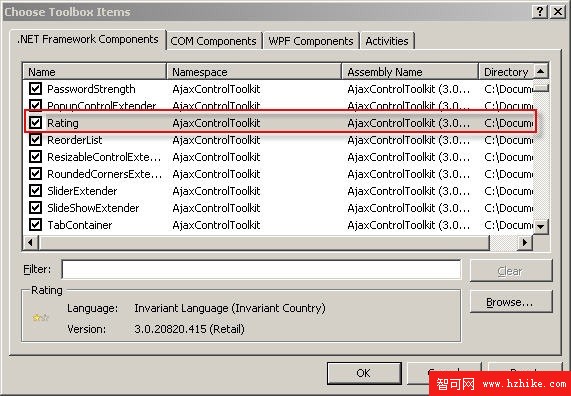Toggle the SlideShowExtender checkbox
Screen dimensions: 571x396
click(35, 208)
